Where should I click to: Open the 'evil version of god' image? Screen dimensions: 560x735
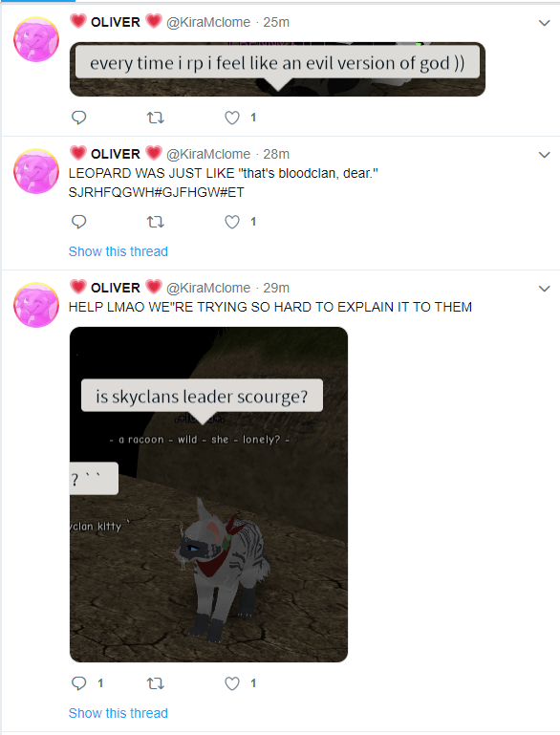click(277, 70)
